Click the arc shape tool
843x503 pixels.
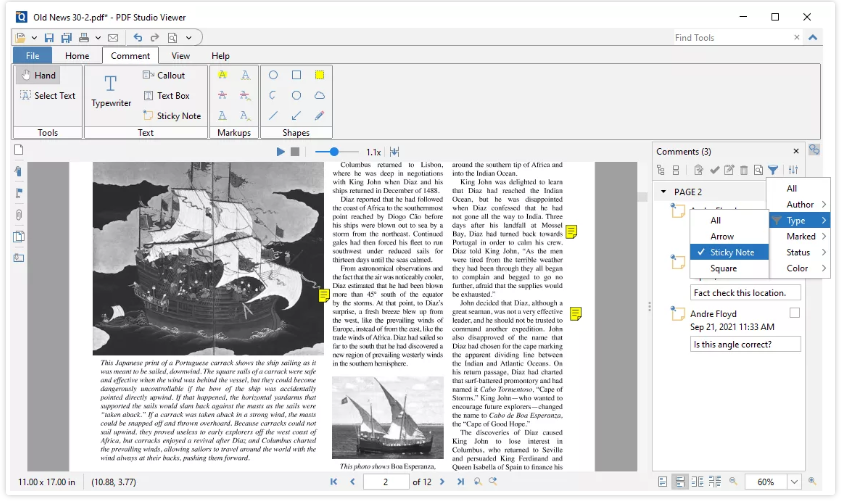[x=274, y=96]
